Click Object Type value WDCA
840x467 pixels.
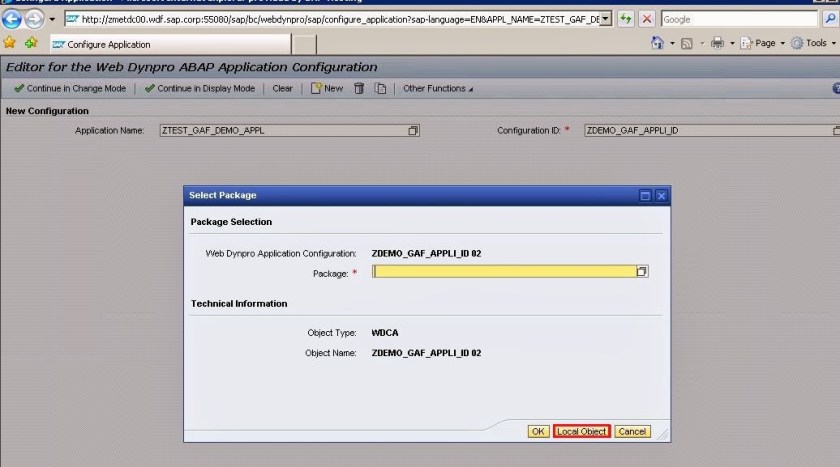[x=385, y=333]
